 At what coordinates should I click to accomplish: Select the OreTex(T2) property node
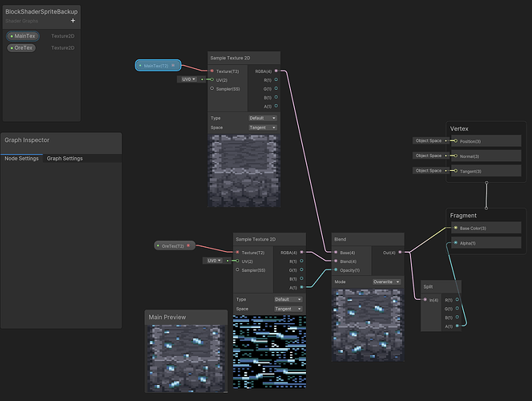(175, 246)
